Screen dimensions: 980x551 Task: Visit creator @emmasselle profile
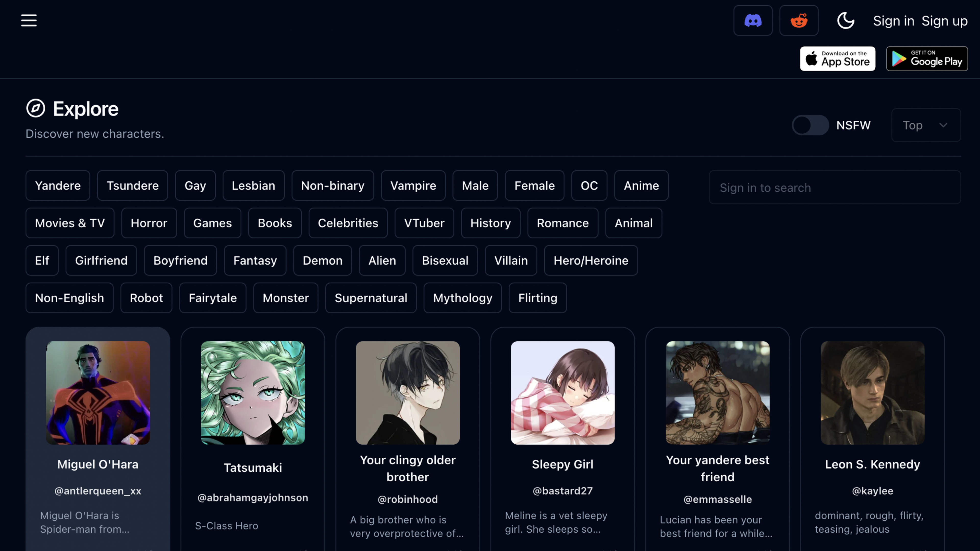[717, 499]
